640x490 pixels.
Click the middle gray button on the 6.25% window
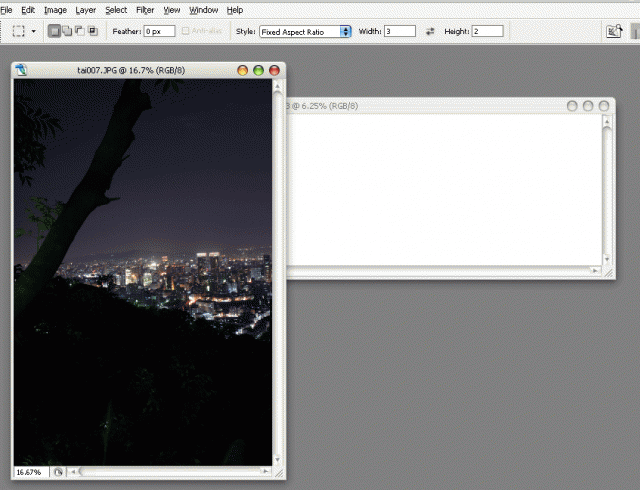(x=588, y=106)
